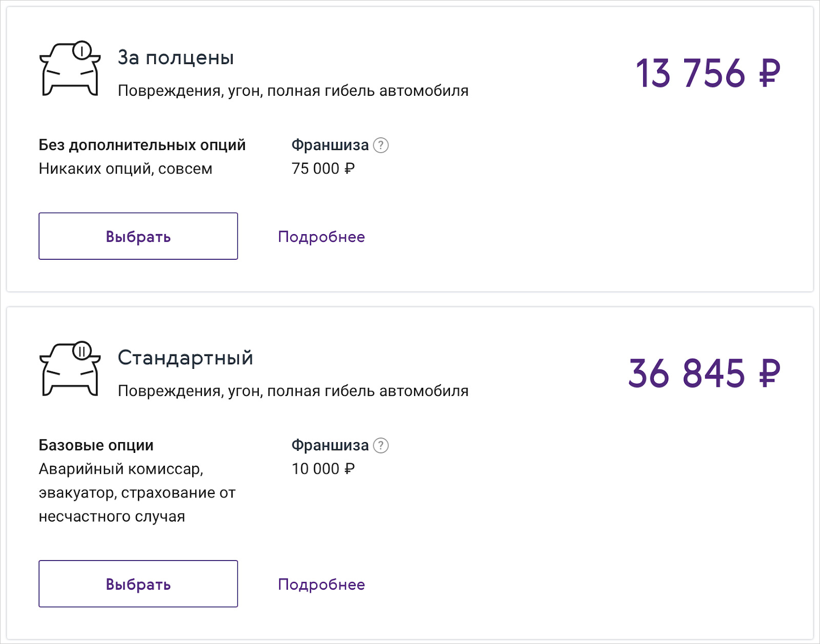820x644 pixels.
Task: Open Подробнее for the Стандартный plan
Action: tap(321, 585)
